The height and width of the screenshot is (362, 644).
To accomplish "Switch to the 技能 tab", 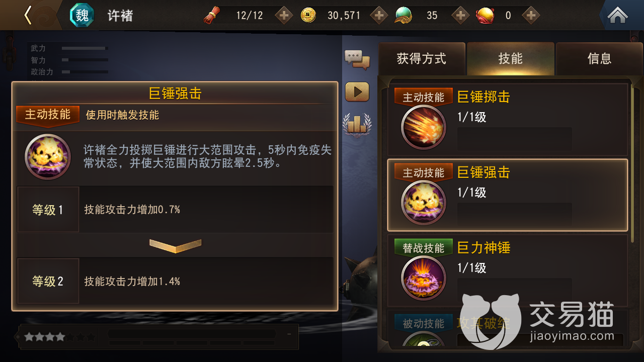I will (x=510, y=59).
